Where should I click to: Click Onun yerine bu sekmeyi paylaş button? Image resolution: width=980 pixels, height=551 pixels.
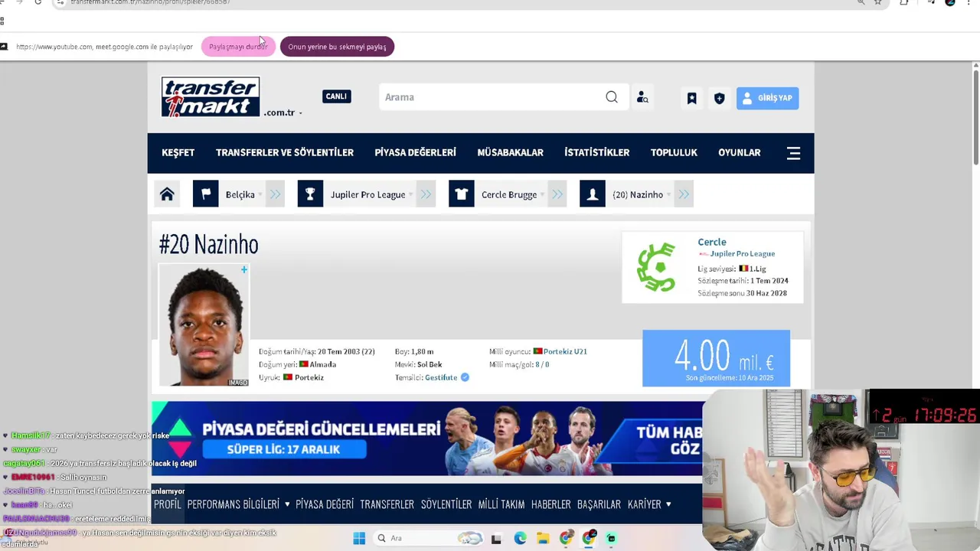tap(337, 47)
